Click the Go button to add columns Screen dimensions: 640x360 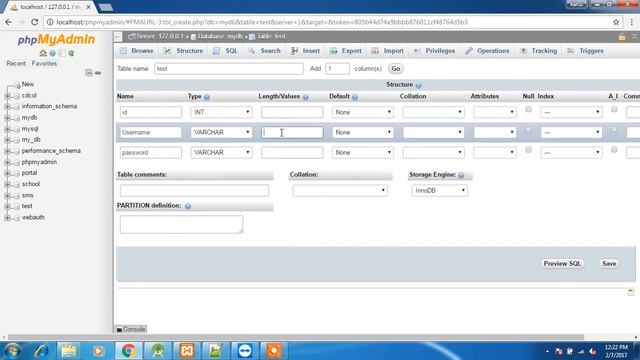396,69
